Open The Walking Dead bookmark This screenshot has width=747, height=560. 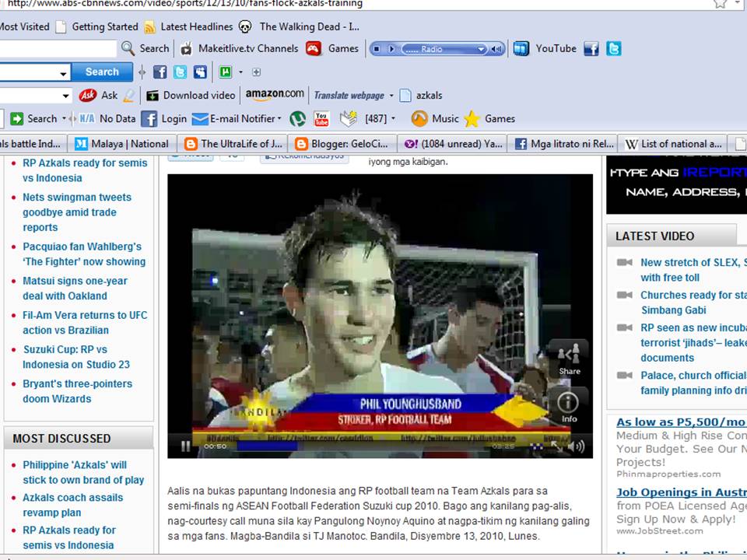click(x=299, y=26)
